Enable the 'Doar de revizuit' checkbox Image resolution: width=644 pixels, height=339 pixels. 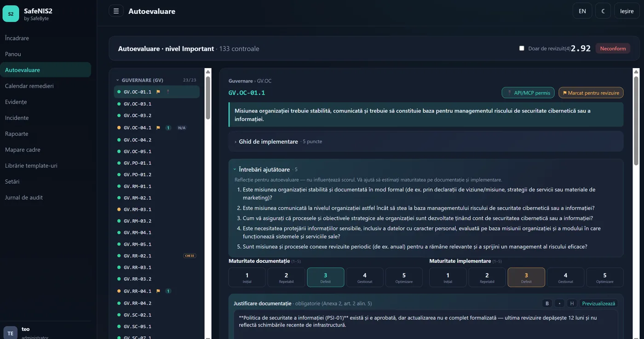522,48
